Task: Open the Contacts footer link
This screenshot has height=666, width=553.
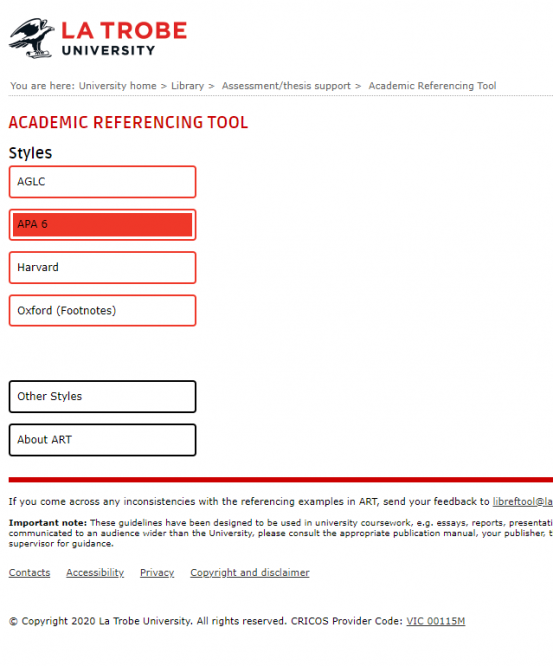Action: (29, 573)
